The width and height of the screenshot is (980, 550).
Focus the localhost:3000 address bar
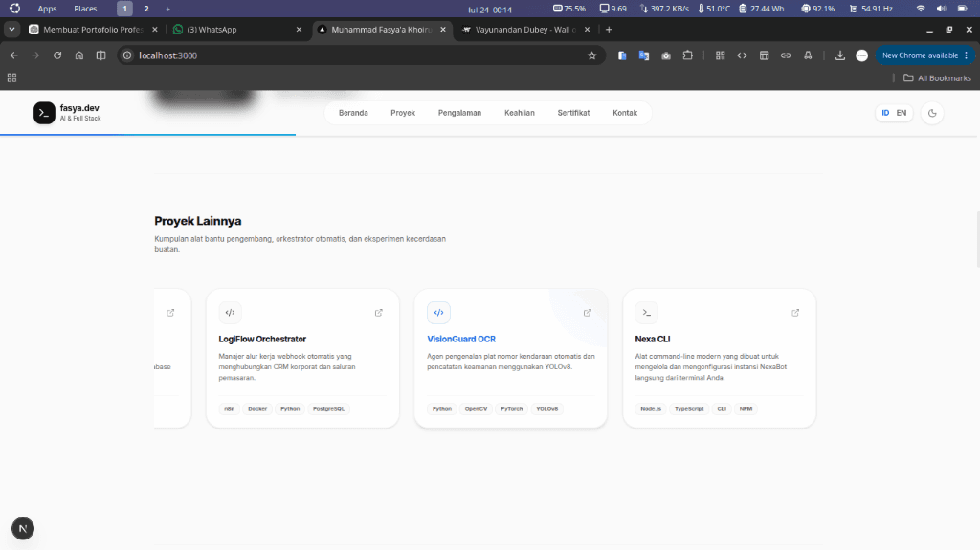[361, 55]
